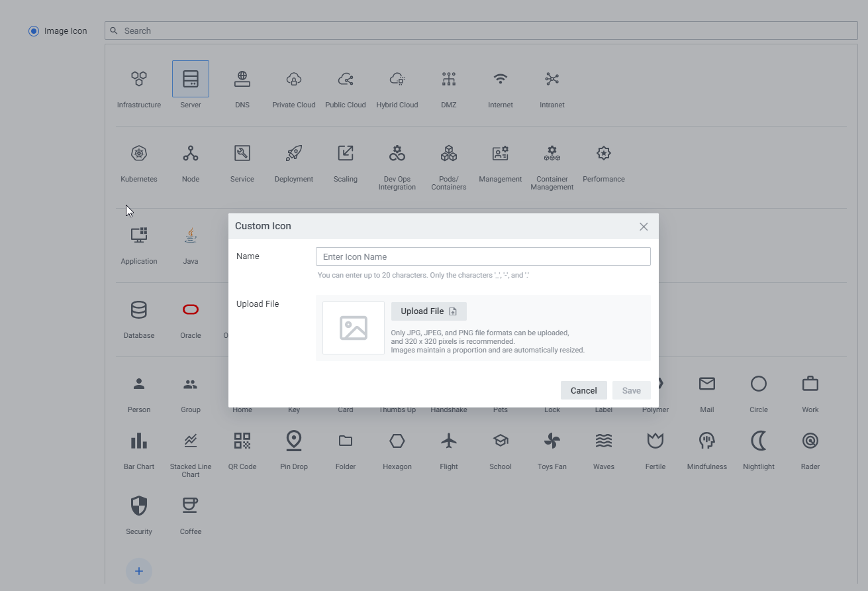Pick the Flight airplane icon
The image size is (868, 591).
(449, 441)
